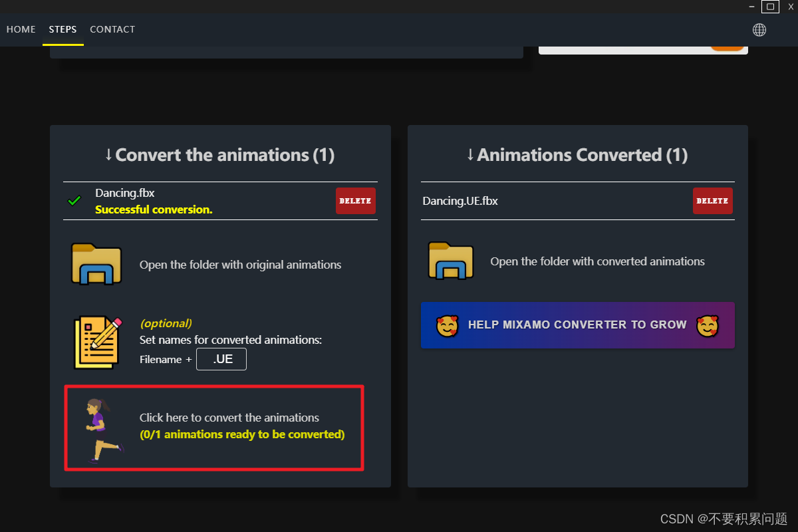The image size is (798, 532).
Task: Click folder icon for converted animations
Action: tap(451, 261)
